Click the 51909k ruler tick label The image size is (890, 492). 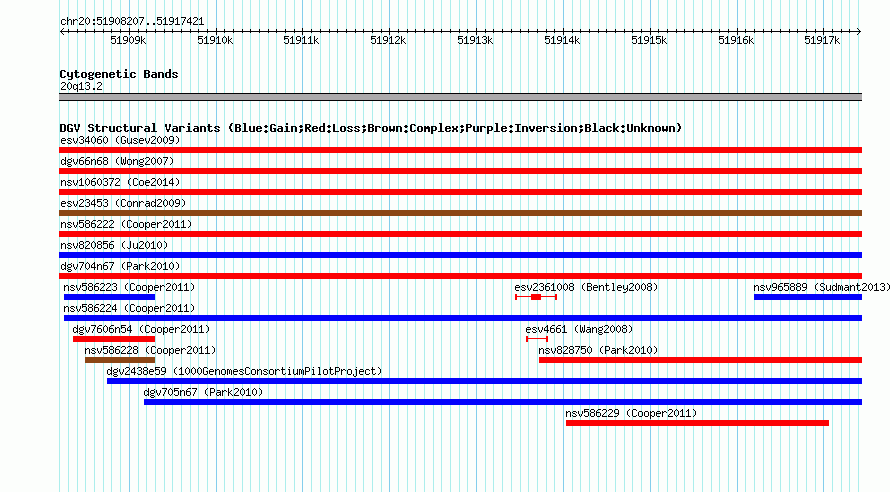pos(128,40)
